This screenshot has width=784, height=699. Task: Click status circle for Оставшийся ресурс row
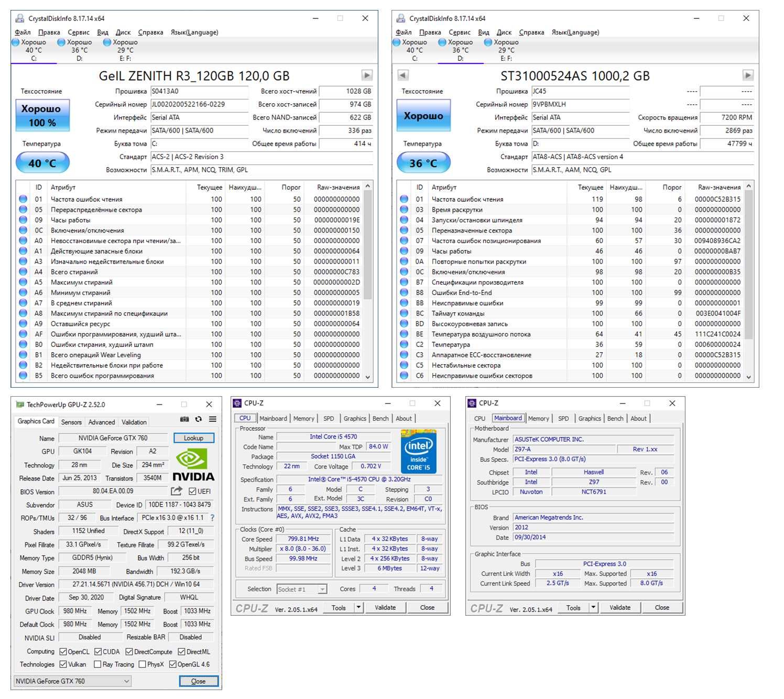point(23,324)
